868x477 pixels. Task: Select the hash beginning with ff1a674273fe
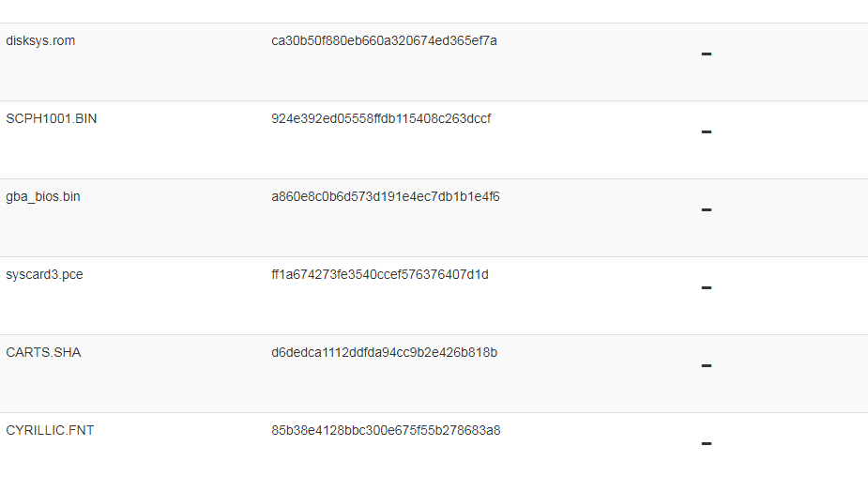(x=380, y=275)
